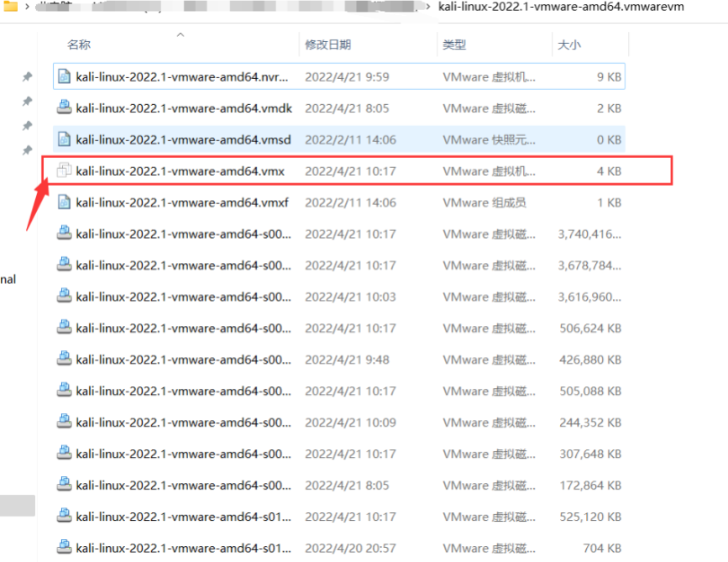The image size is (728, 562).
Task: Select file name kali-linux-2022.1-vmware-amd64.vmxf
Action: pos(182,202)
